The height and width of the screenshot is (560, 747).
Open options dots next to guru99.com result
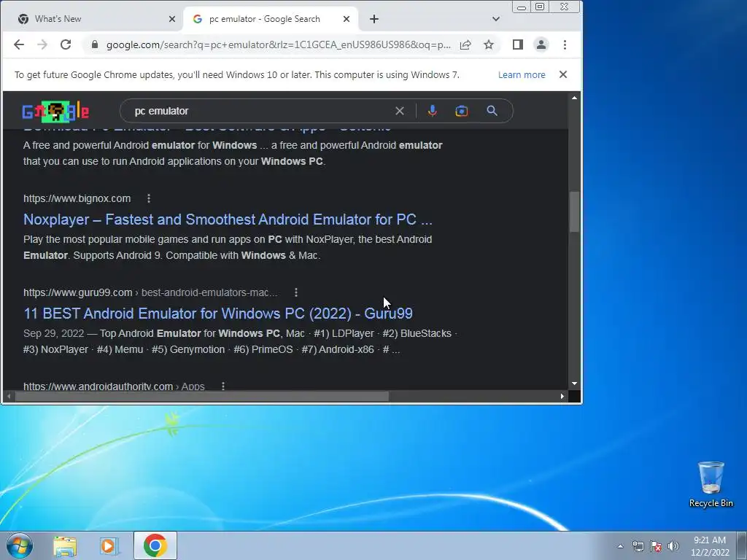pyautogui.click(x=296, y=292)
